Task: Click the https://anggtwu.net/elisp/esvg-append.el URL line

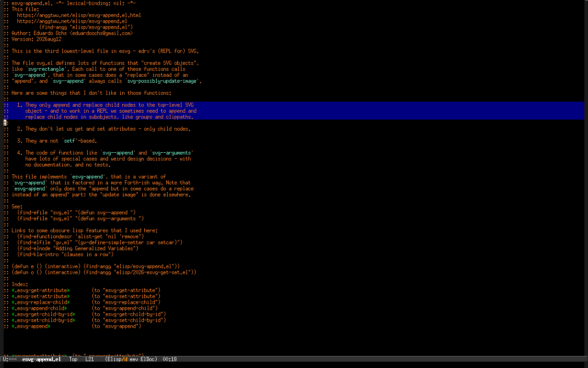Action: point(72,21)
